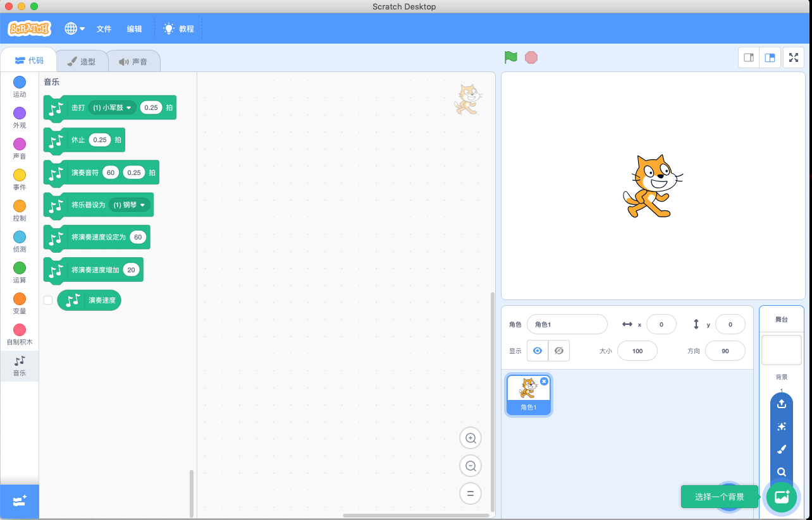Viewport: 812px width, 520px height.
Task: Click the tempo value in 将演奏速度设定为 block
Action: 138,237
